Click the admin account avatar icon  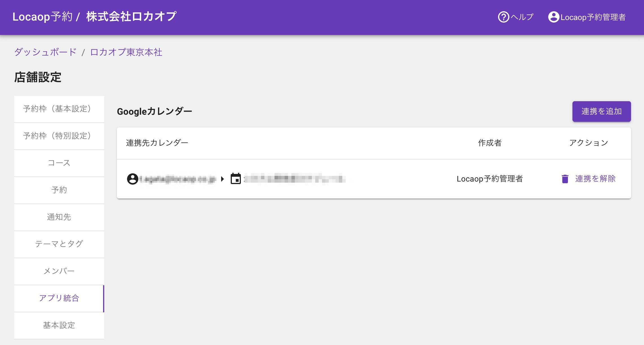pos(553,17)
